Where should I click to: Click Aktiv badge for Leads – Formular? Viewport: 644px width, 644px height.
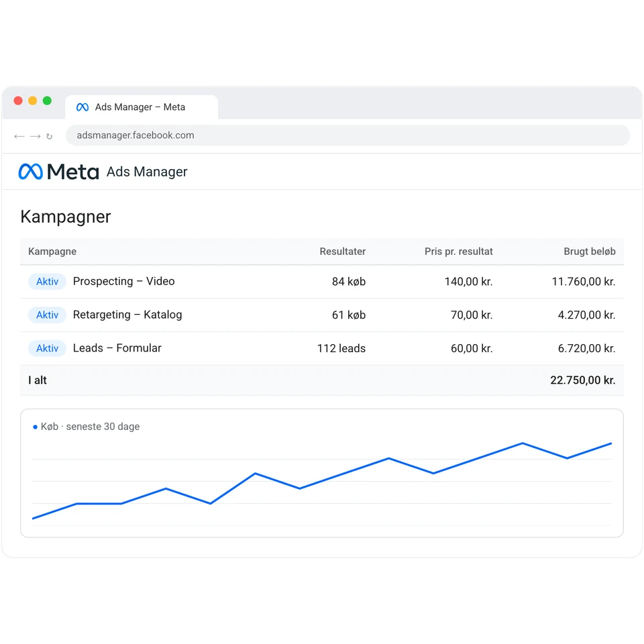click(x=47, y=348)
